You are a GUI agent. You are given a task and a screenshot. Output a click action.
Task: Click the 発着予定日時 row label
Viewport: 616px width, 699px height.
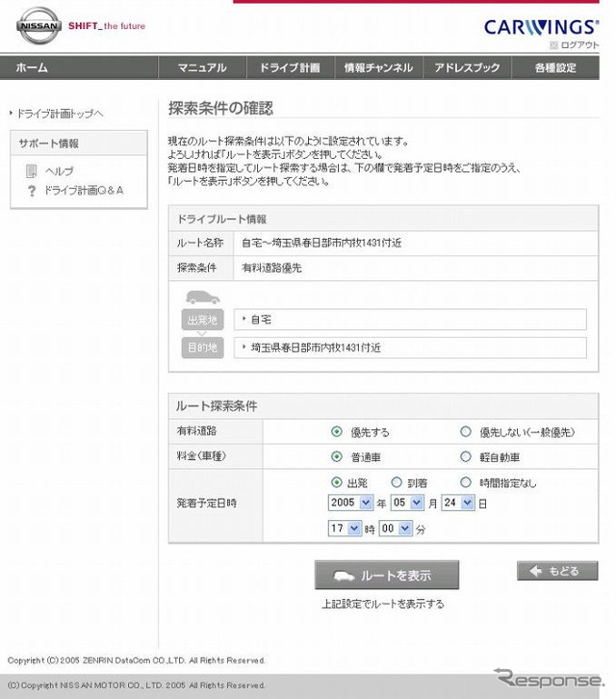click(207, 504)
